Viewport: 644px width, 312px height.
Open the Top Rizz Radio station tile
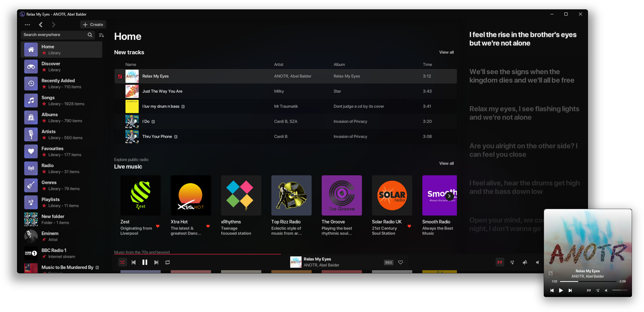pyautogui.click(x=291, y=195)
